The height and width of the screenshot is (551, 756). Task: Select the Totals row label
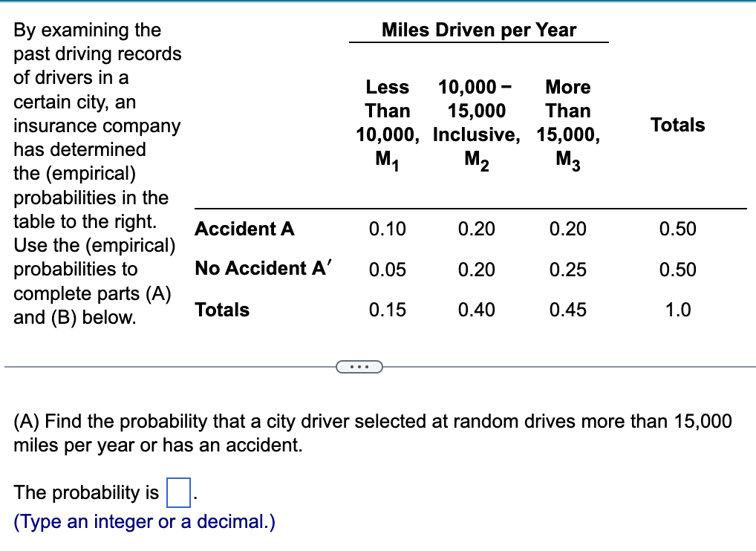pyautogui.click(x=221, y=310)
